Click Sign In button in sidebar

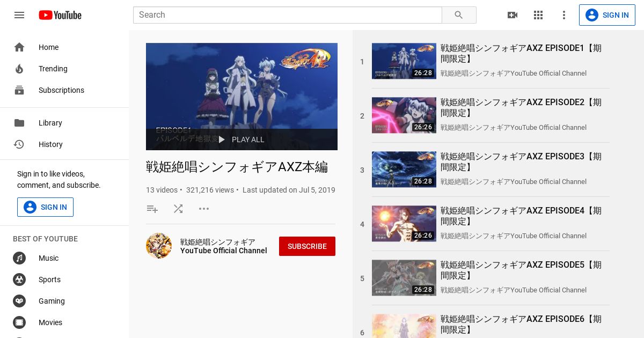pyautogui.click(x=45, y=207)
